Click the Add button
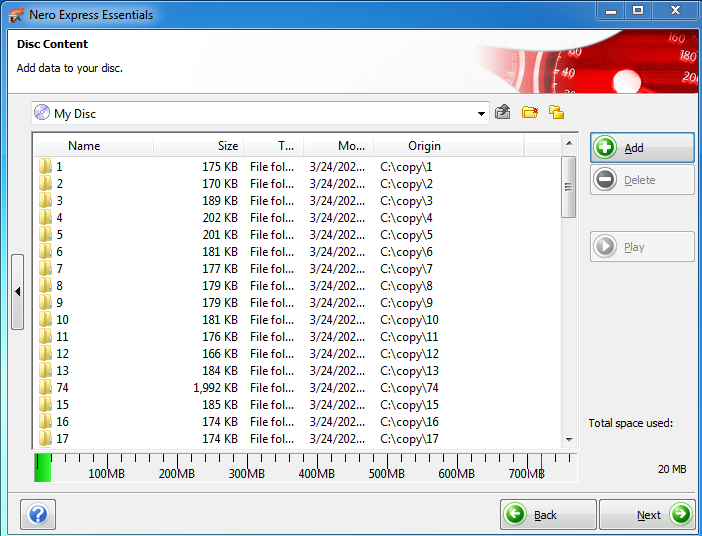This screenshot has width=702, height=536. click(642, 147)
